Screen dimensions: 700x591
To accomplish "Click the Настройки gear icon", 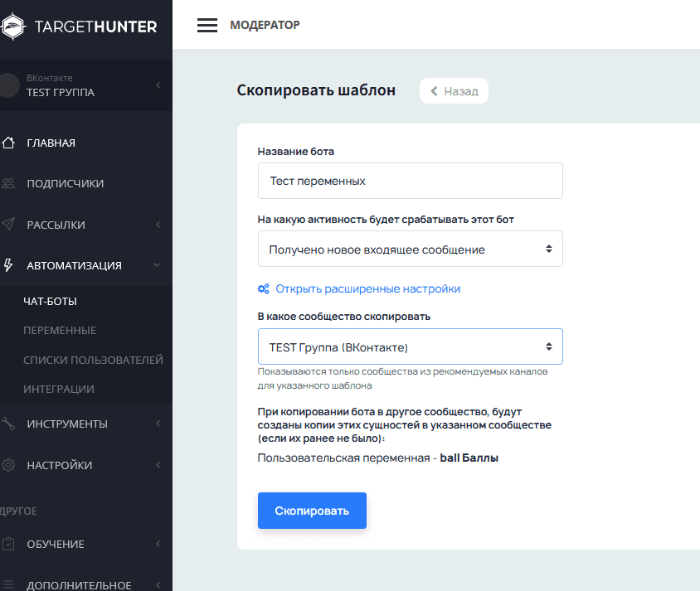I will [x=8, y=465].
